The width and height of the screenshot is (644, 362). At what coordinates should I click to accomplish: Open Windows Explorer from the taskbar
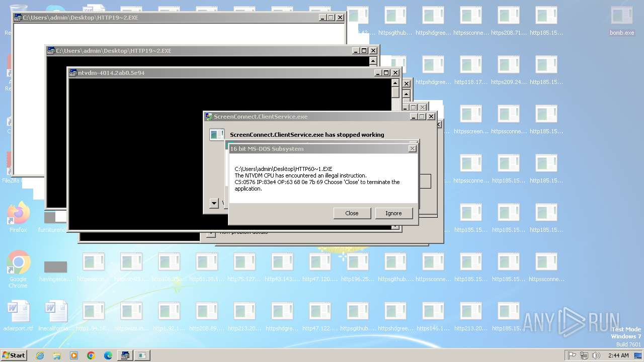click(57, 355)
